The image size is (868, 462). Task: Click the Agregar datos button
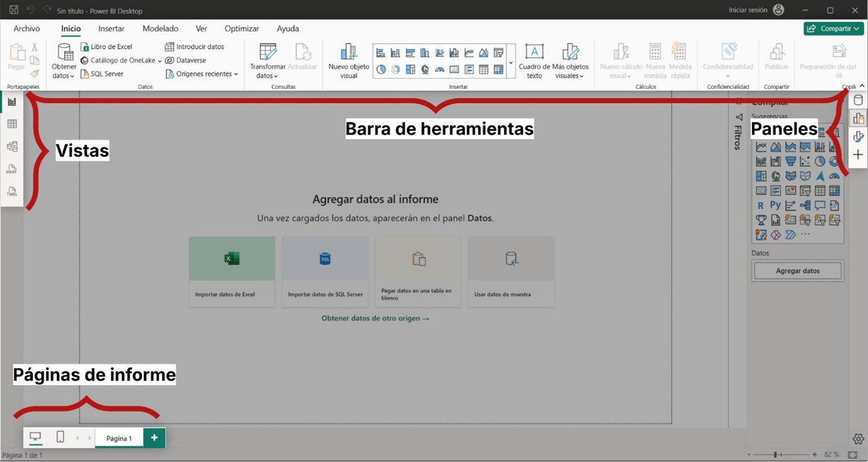[x=797, y=271]
